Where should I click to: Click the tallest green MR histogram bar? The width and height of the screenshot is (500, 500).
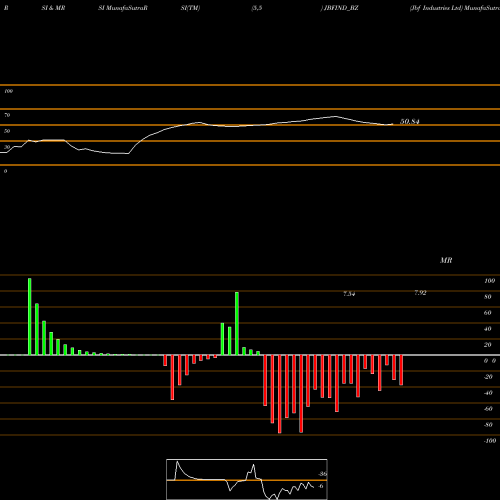30,317
